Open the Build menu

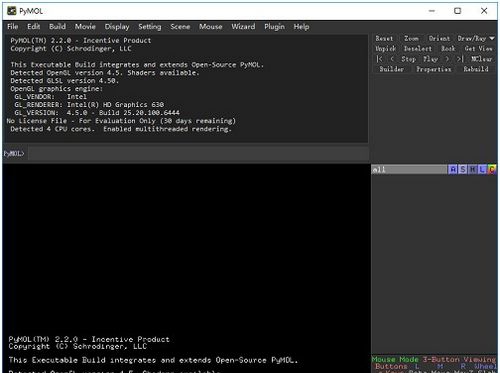tap(57, 27)
